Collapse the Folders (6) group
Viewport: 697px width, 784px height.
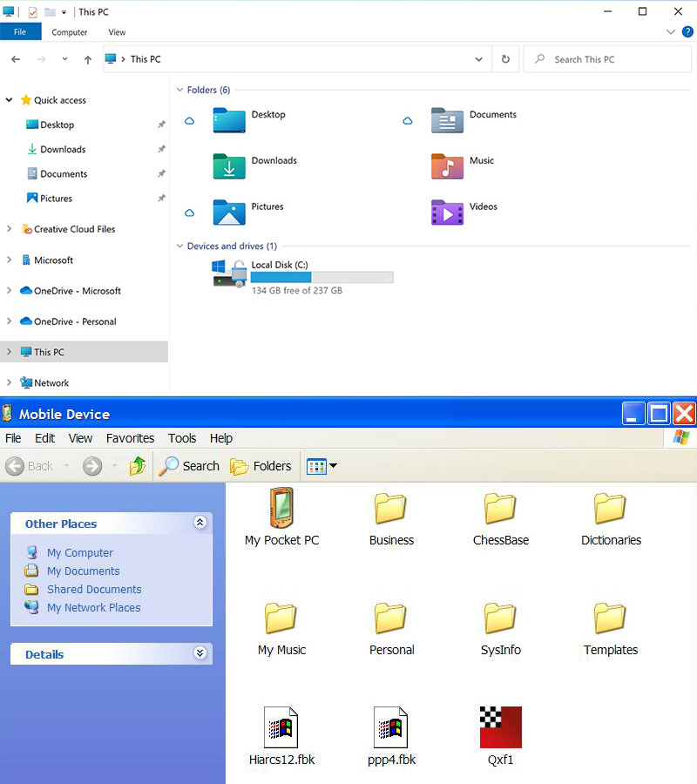pyautogui.click(x=180, y=90)
